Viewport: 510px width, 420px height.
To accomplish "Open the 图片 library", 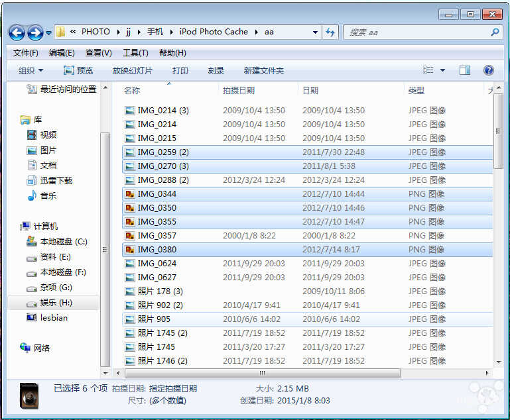I will pyautogui.click(x=42, y=150).
